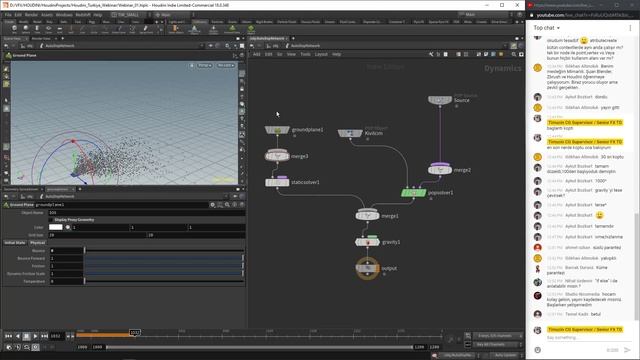Switch to the Render View pane tab

tap(41, 39)
